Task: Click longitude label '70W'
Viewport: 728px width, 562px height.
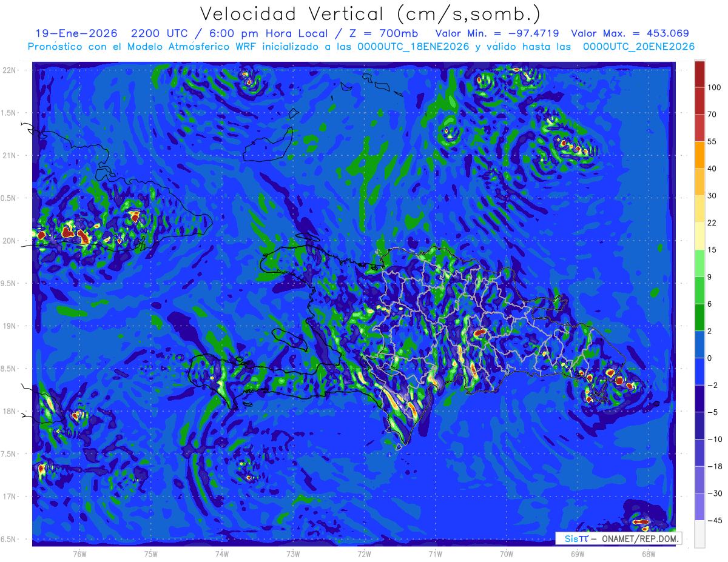Action: (x=506, y=554)
